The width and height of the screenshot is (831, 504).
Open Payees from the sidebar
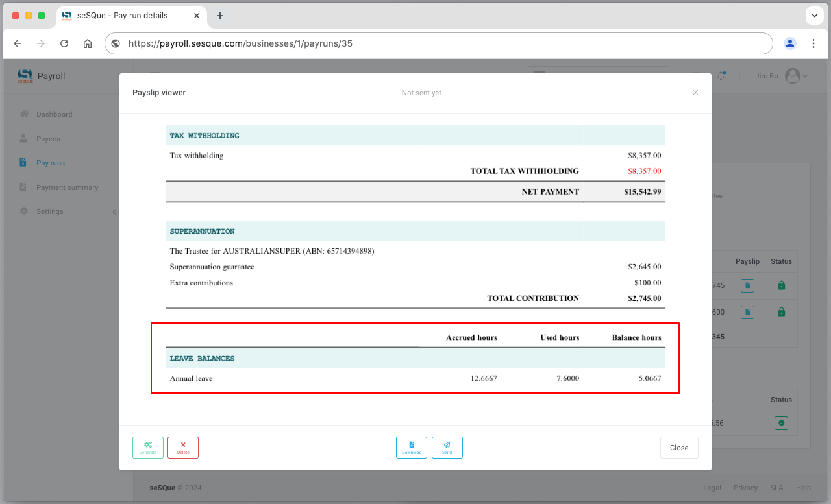(48, 139)
